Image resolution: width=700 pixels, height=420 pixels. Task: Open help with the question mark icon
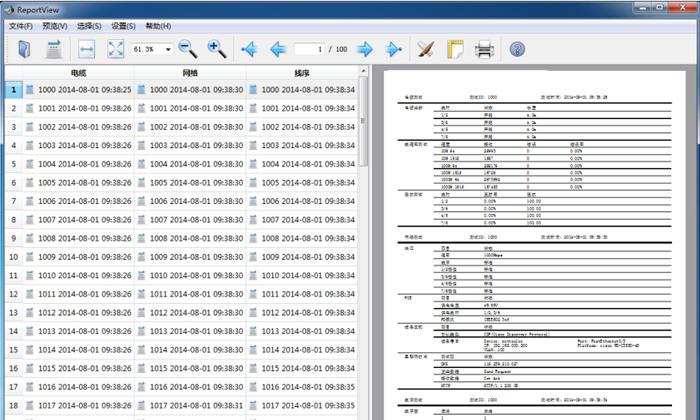pos(517,49)
